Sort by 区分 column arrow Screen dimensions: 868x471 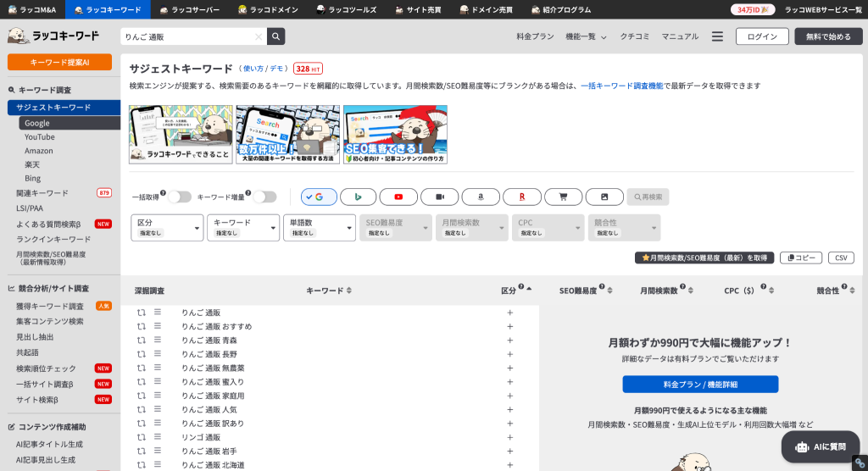(529, 289)
